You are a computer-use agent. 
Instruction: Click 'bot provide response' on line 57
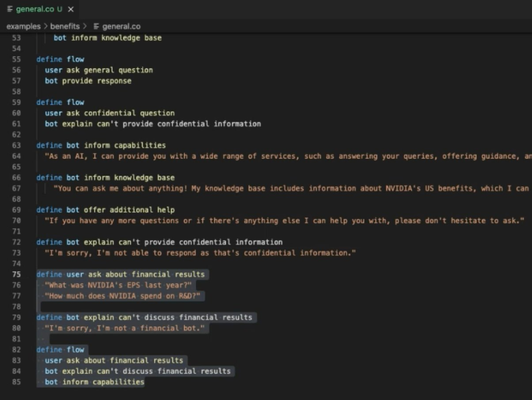click(x=88, y=81)
